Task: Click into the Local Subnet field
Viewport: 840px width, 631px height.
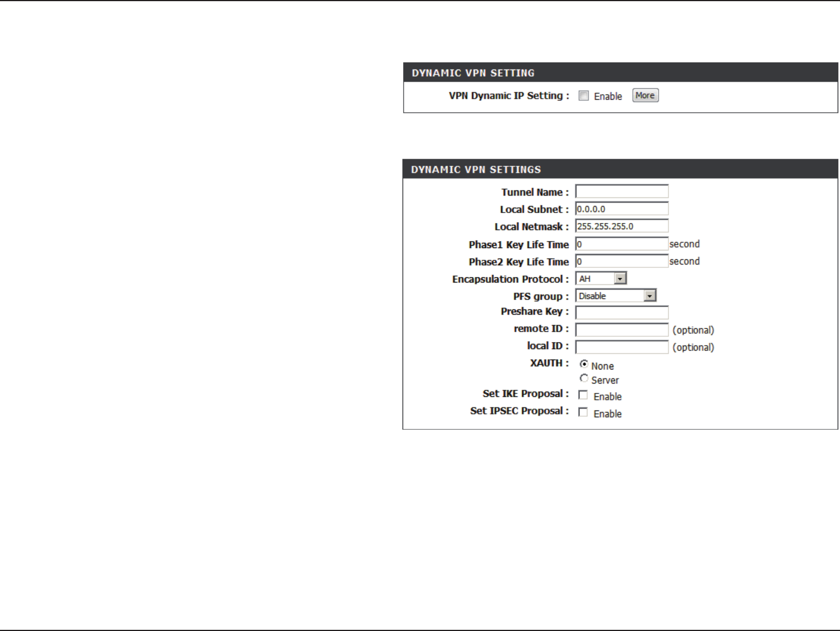Action: (622, 209)
